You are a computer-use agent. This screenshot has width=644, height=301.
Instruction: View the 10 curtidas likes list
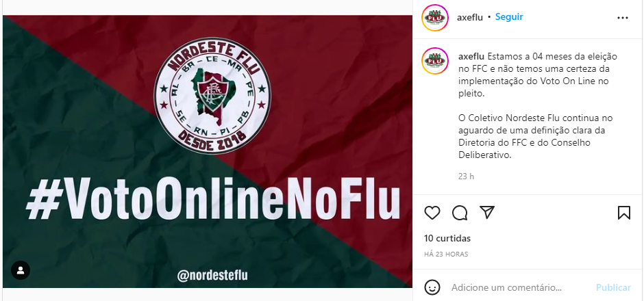point(447,238)
